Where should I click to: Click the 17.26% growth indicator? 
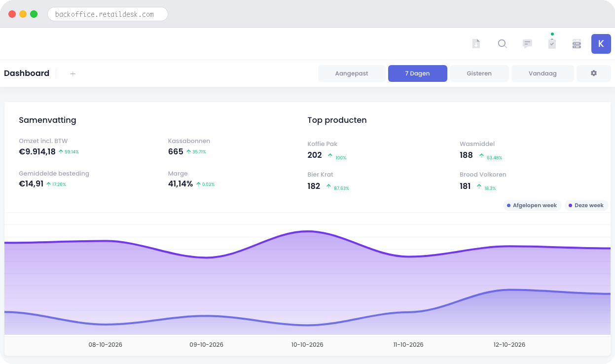click(x=56, y=184)
